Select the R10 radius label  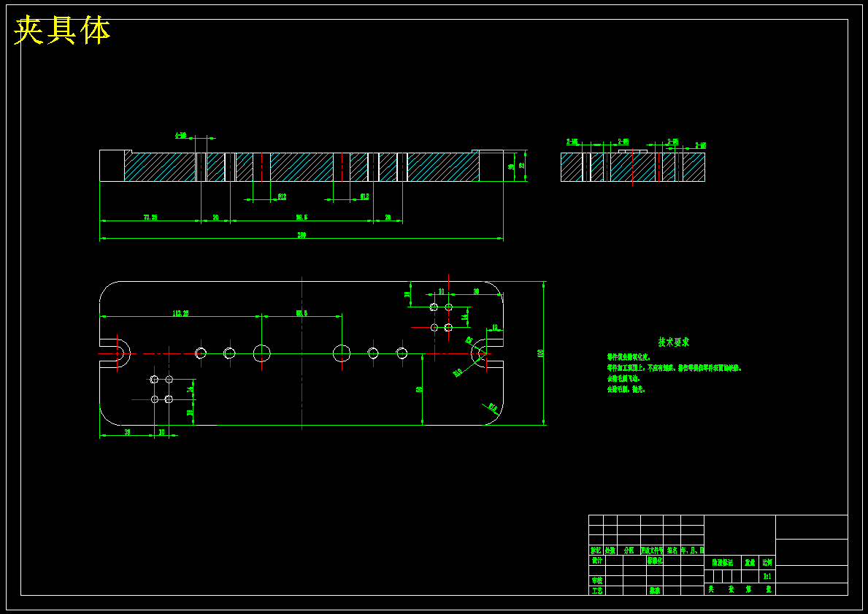[x=458, y=372]
